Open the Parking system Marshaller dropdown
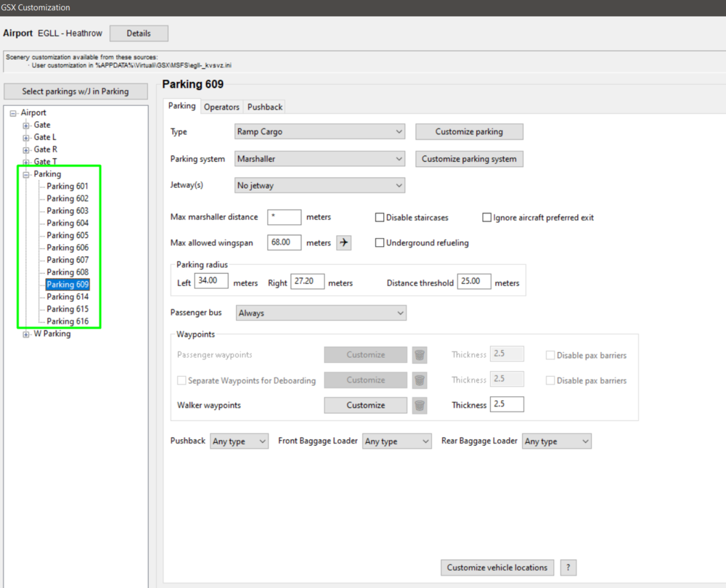 (x=319, y=159)
